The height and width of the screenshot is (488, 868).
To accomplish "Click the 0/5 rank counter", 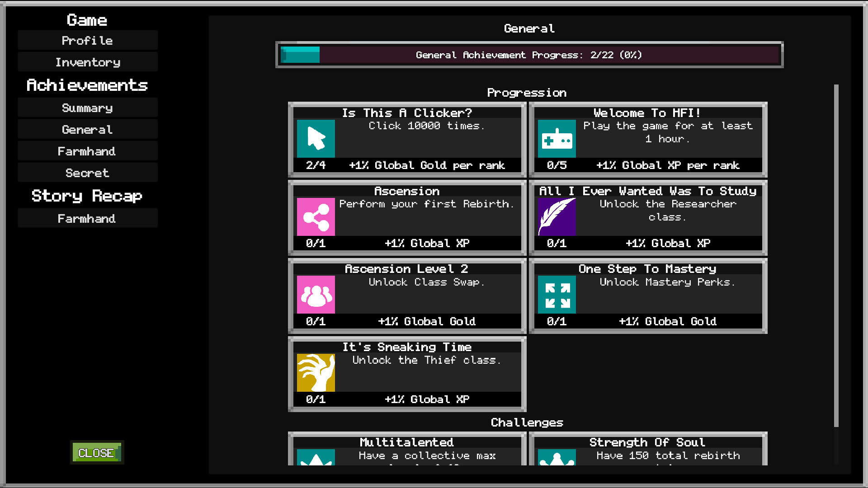I will pos(557,165).
